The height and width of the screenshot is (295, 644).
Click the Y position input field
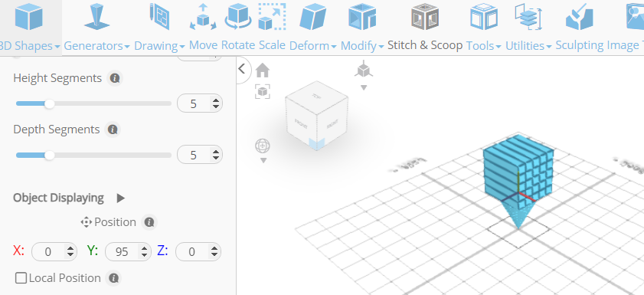(x=128, y=252)
